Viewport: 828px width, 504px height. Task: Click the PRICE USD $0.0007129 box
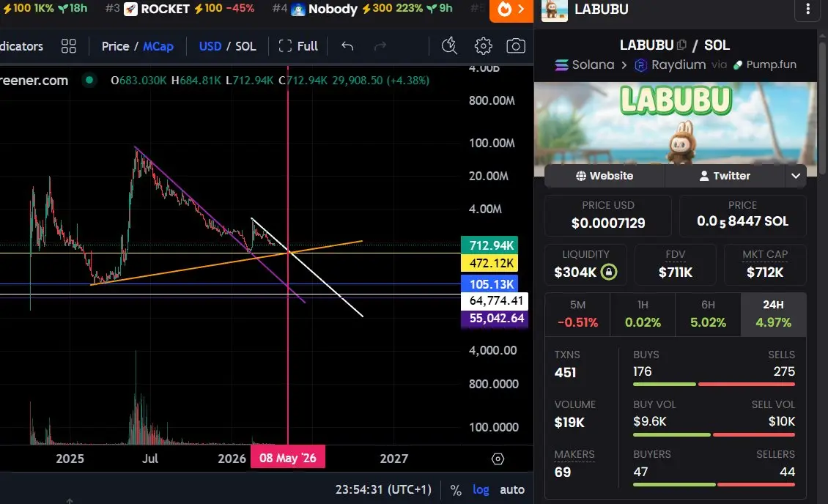click(x=607, y=215)
